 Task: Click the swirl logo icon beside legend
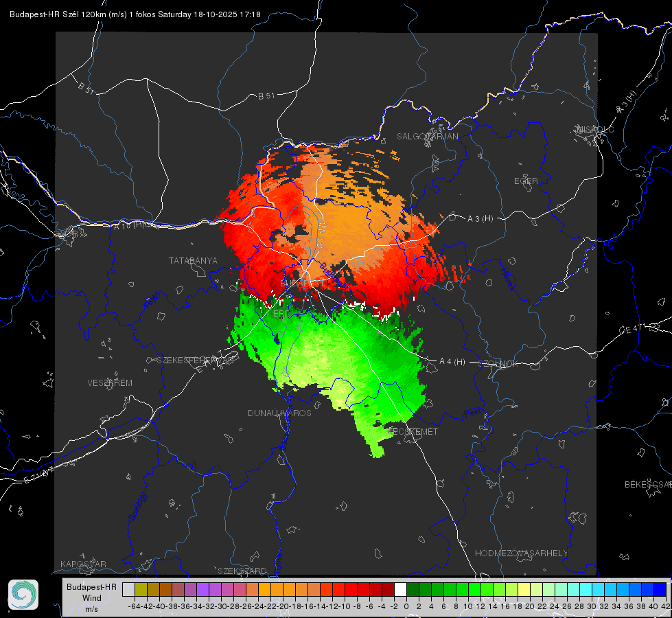point(23,595)
